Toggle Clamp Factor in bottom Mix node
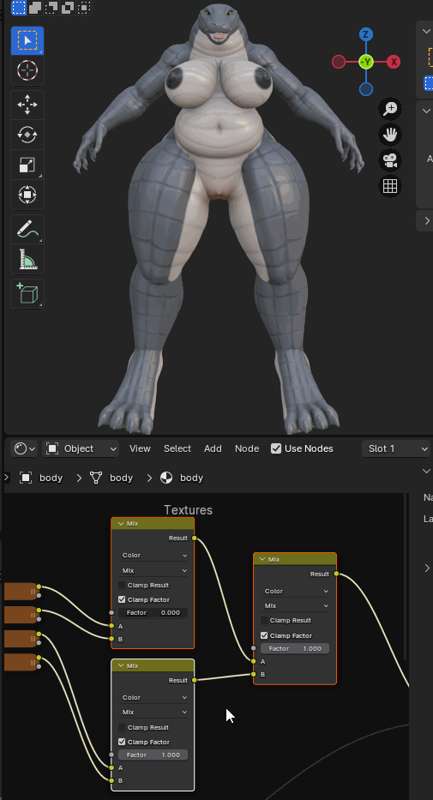This screenshot has height=800, width=433. pos(121,742)
